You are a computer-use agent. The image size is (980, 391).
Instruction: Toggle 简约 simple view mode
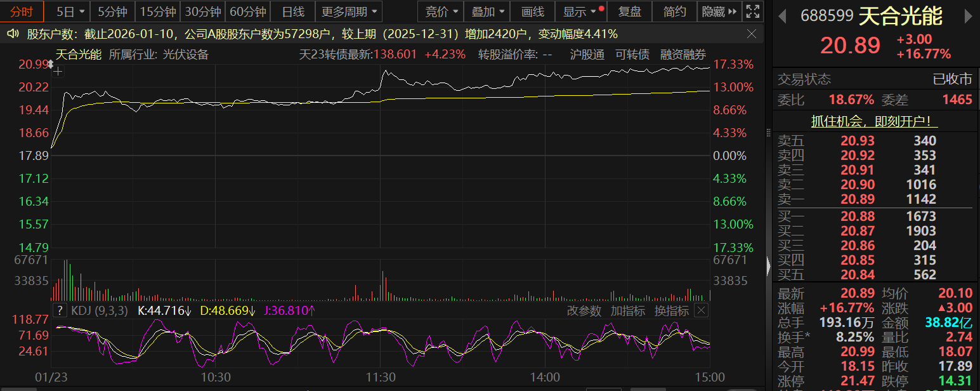(x=674, y=11)
